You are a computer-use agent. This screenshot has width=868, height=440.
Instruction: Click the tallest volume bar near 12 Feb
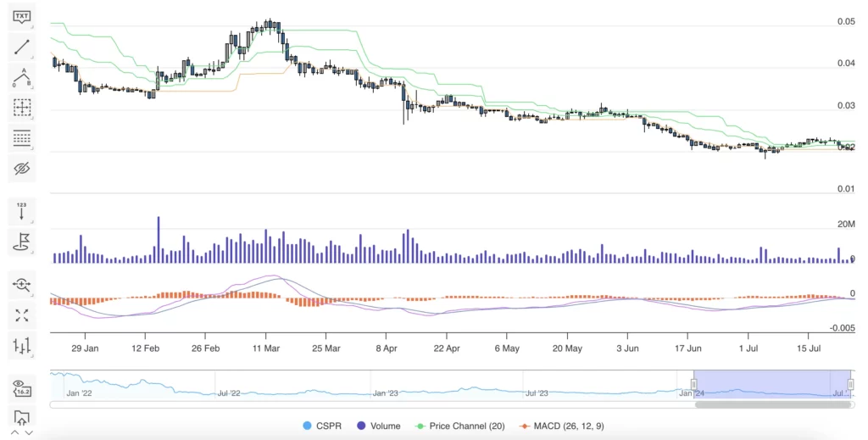click(159, 240)
